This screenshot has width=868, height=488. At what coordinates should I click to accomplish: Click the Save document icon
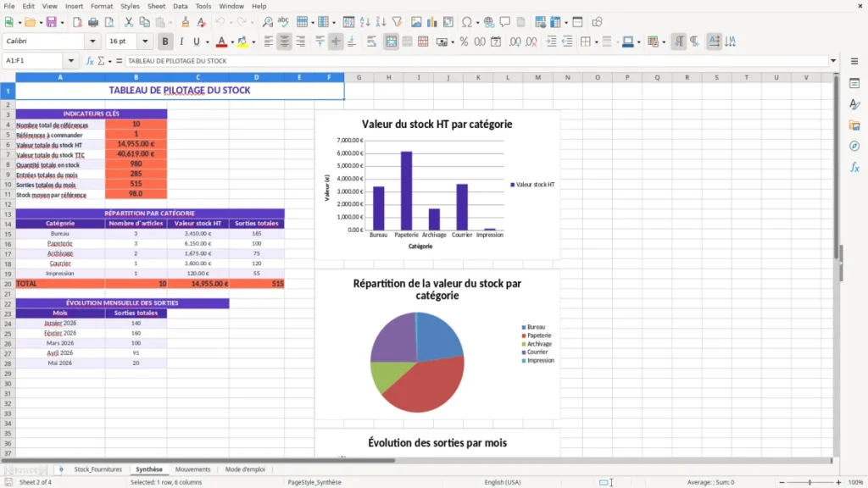coord(52,22)
